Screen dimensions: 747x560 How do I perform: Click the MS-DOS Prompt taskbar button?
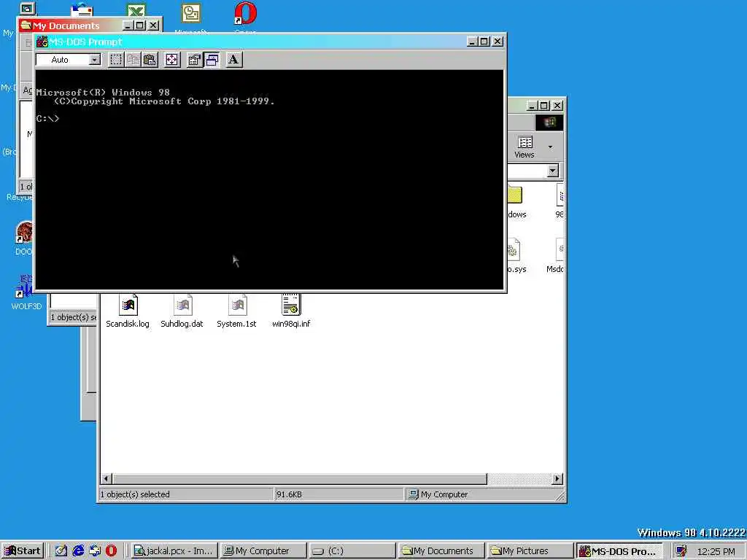coord(619,551)
